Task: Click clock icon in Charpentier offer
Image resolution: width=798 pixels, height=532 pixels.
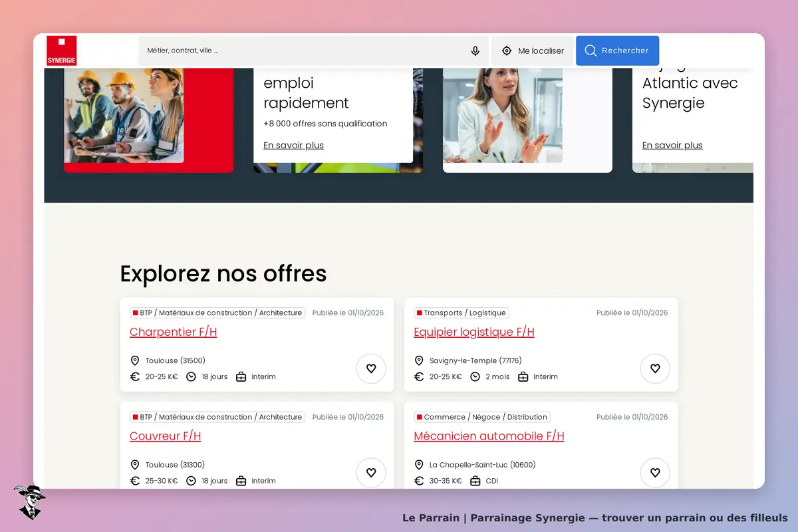Action: 191,376
